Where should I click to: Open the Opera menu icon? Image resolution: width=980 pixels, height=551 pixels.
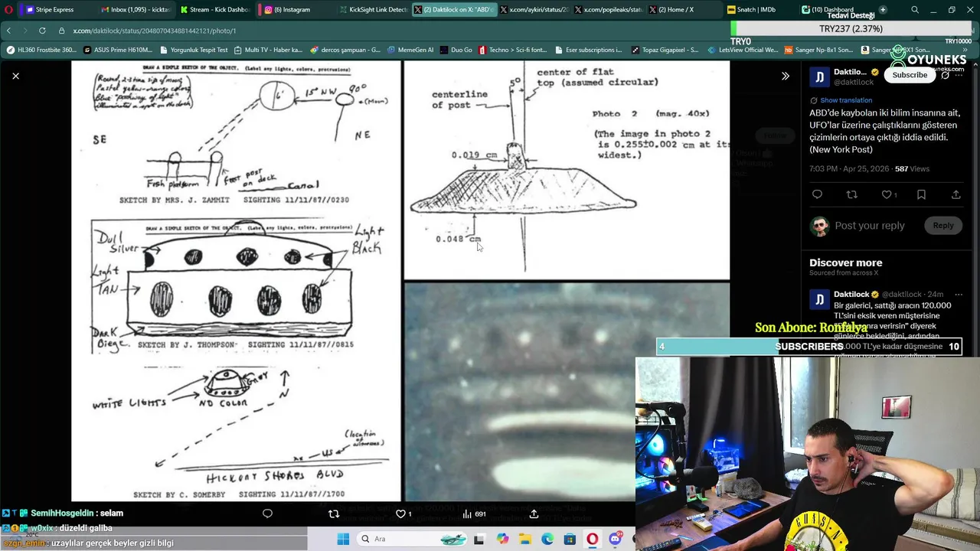tap(9, 9)
